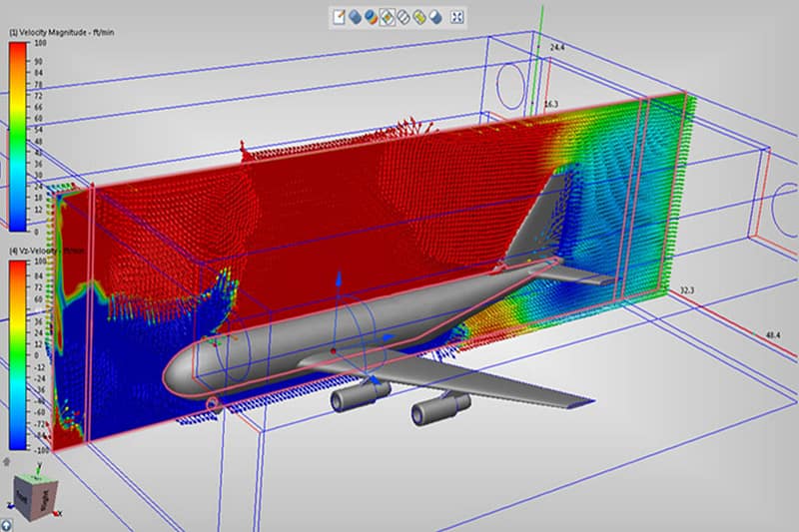This screenshot has width=799, height=532.
Task: Click the Velocity Magnitude legend color bar
Action: point(18,137)
